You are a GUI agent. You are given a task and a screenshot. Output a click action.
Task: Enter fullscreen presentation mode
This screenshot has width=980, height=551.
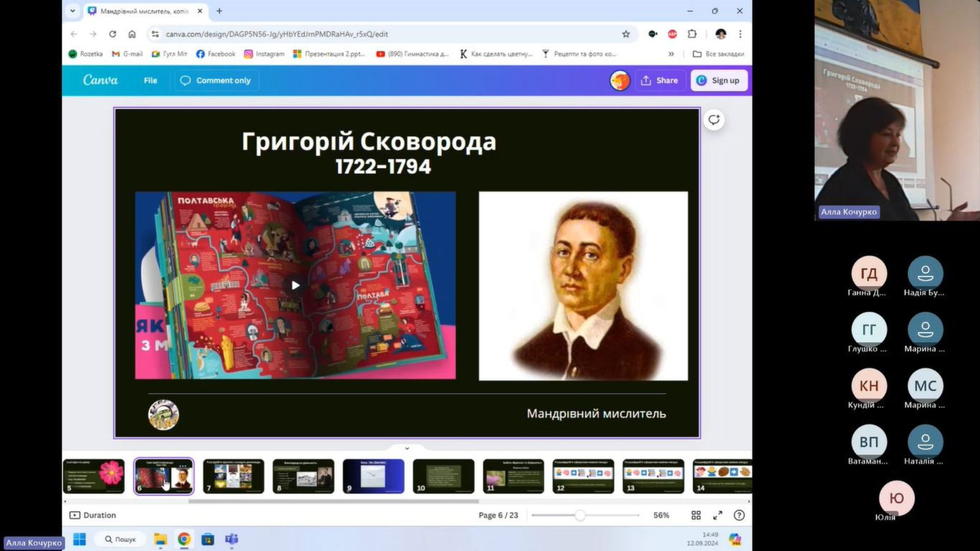click(718, 515)
